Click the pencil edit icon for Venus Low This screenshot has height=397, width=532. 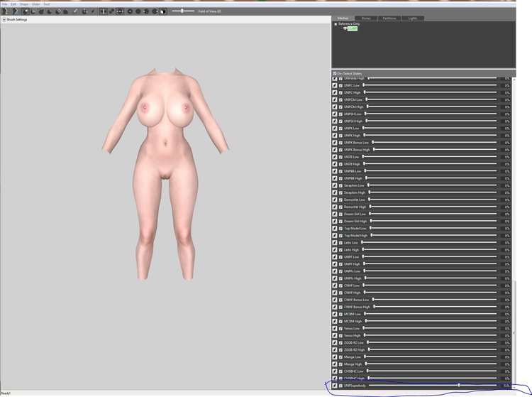(335, 328)
